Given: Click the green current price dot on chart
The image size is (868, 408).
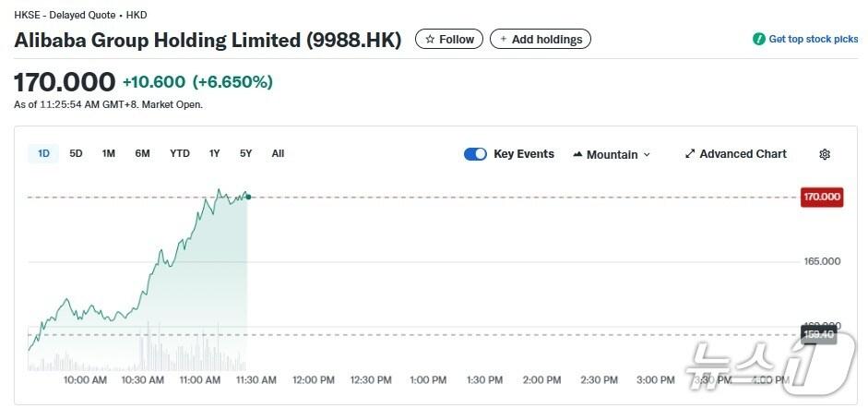Looking at the screenshot, I should pos(248,197).
